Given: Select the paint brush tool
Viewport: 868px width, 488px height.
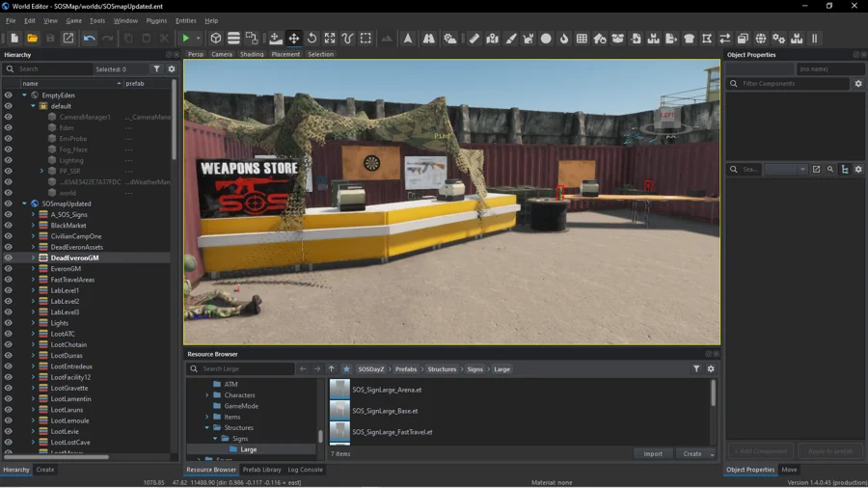Looking at the screenshot, I should tap(510, 39).
